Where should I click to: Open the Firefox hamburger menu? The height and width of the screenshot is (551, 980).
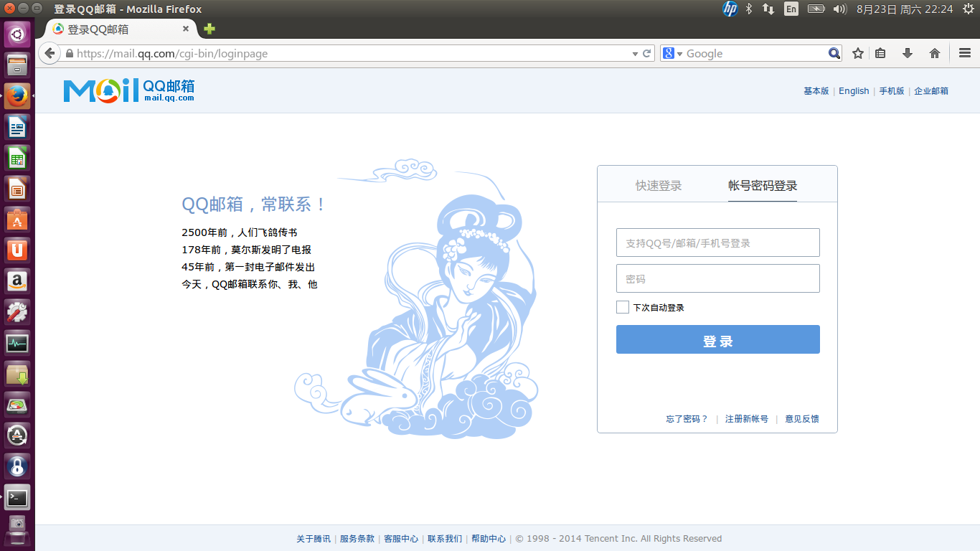(964, 53)
